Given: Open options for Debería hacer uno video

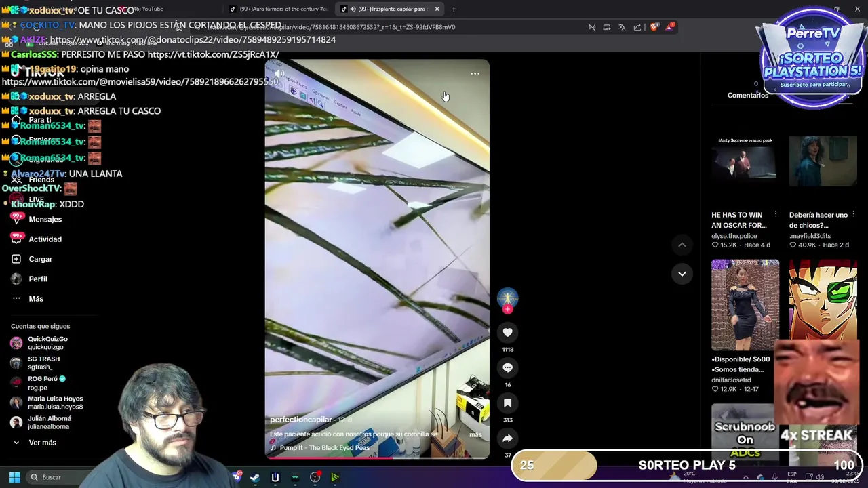Looking at the screenshot, I should (x=853, y=215).
